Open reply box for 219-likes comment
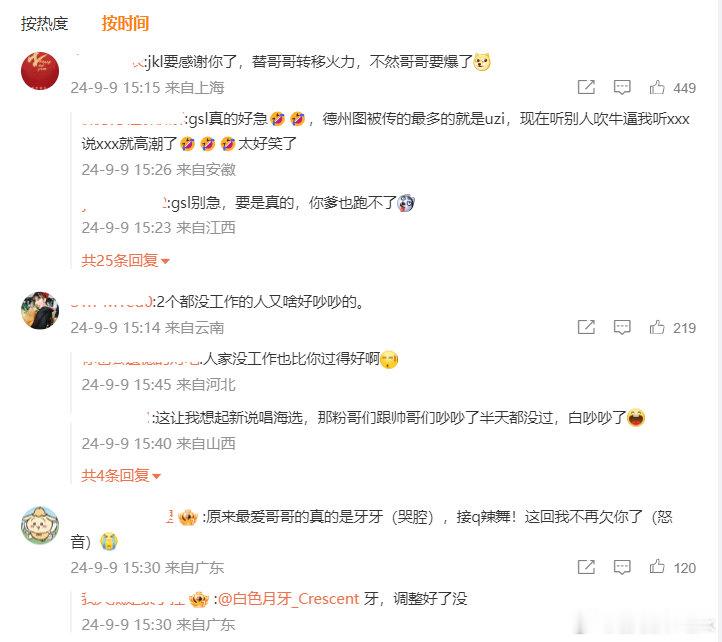 (x=622, y=327)
